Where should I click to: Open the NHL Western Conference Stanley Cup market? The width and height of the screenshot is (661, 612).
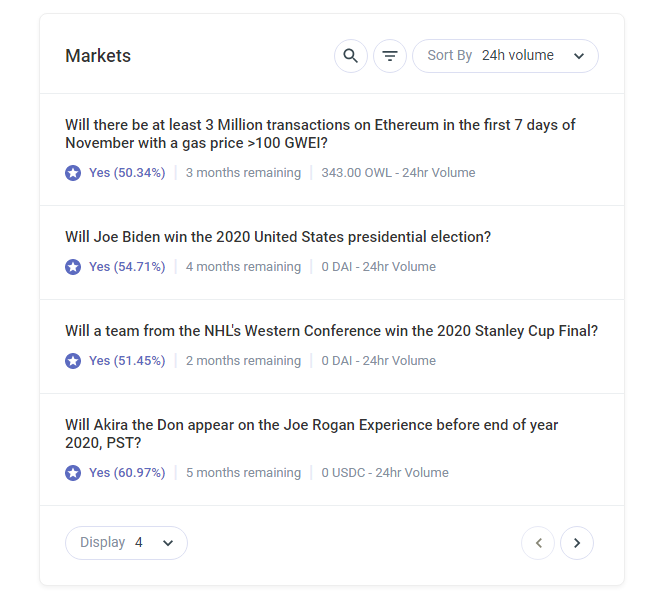[x=331, y=331]
